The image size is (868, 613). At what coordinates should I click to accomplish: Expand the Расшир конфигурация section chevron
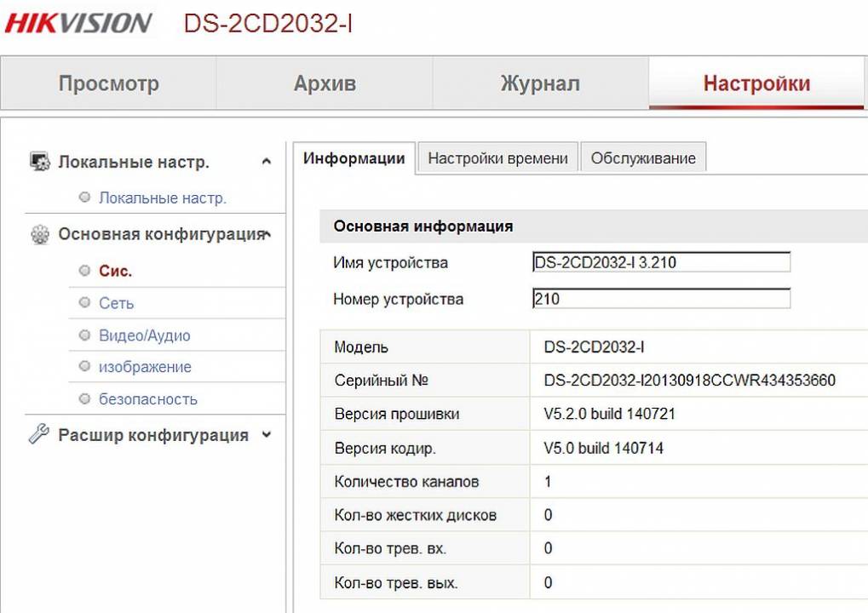pyautogui.click(x=267, y=435)
